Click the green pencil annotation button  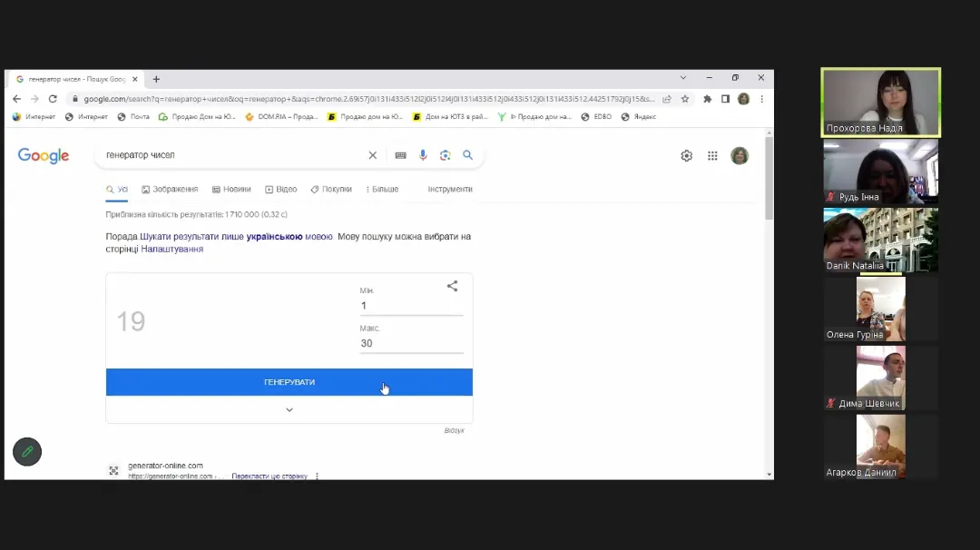click(x=27, y=451)
